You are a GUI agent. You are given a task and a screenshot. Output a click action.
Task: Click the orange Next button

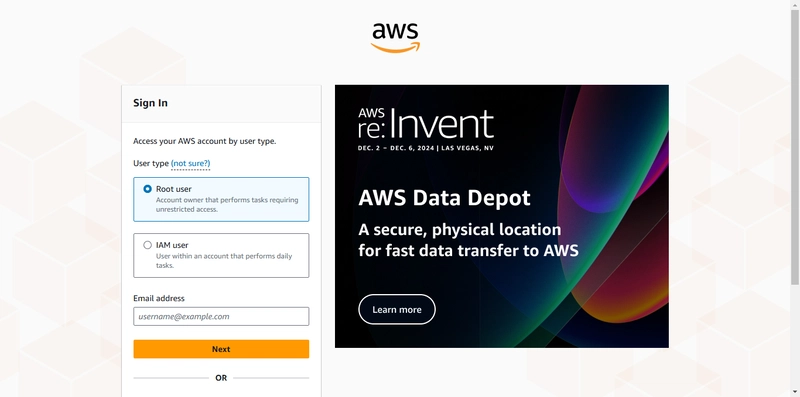tap(221, 349)
